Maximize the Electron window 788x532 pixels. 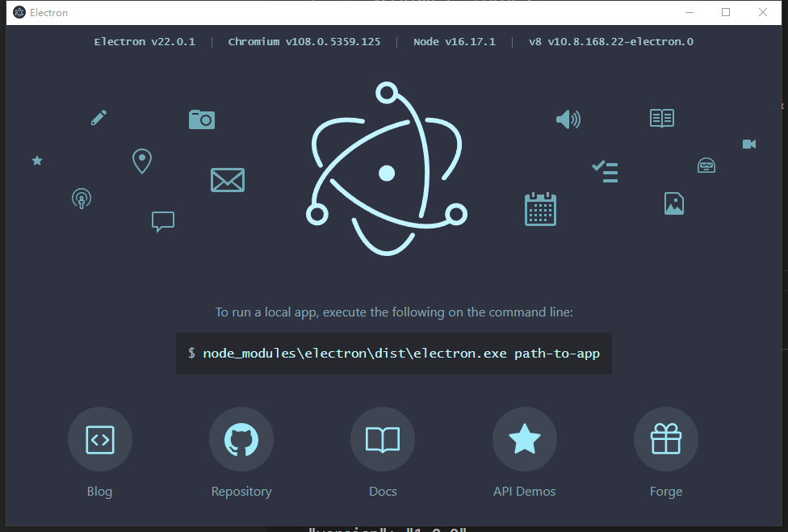point(726,13)
